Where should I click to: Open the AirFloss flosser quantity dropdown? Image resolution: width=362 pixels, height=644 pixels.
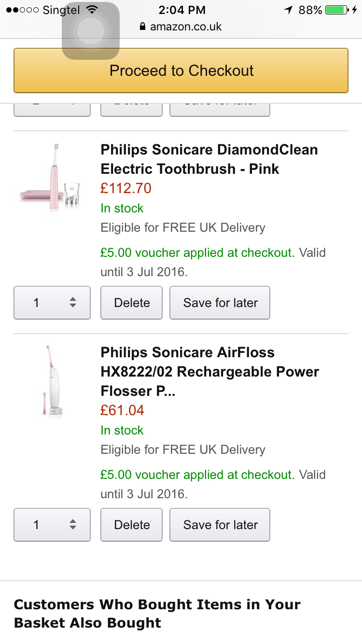click(52, 525)
